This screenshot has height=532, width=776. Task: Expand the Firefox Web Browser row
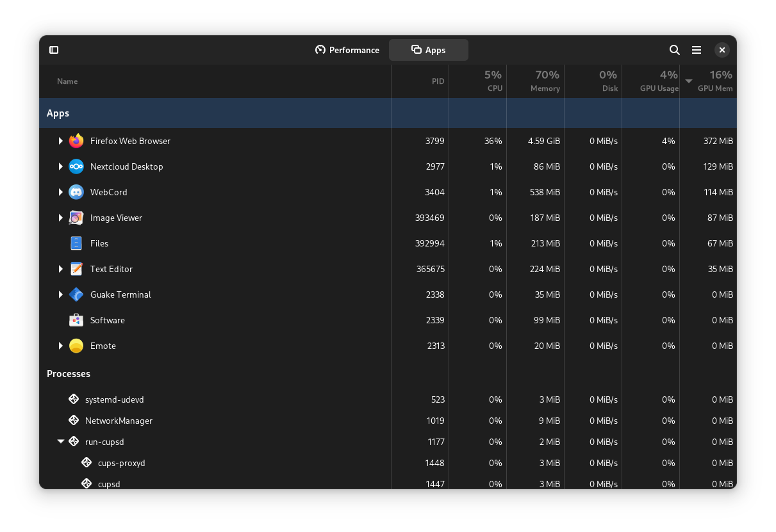tap(61, 141)
